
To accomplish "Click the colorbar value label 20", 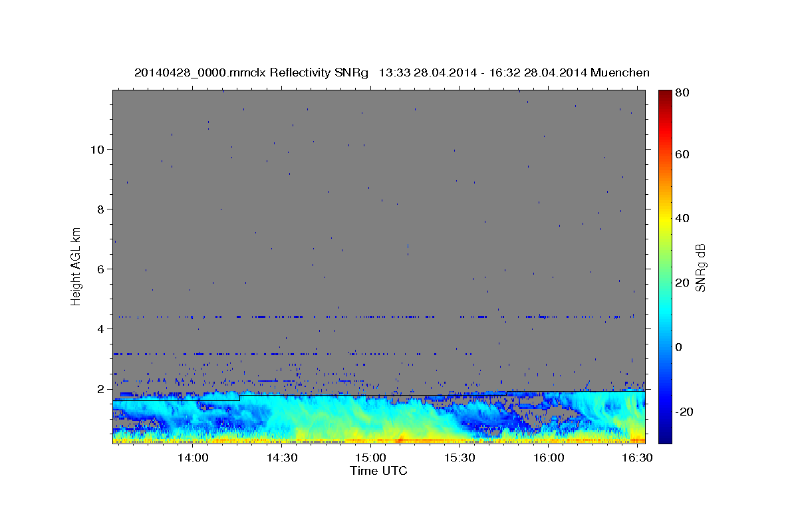I will click(682, 283).
